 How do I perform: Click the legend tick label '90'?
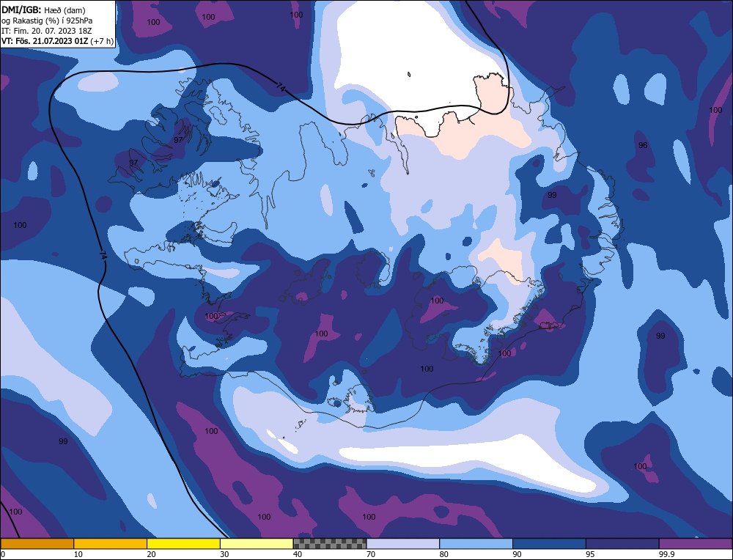click(517, 554)
